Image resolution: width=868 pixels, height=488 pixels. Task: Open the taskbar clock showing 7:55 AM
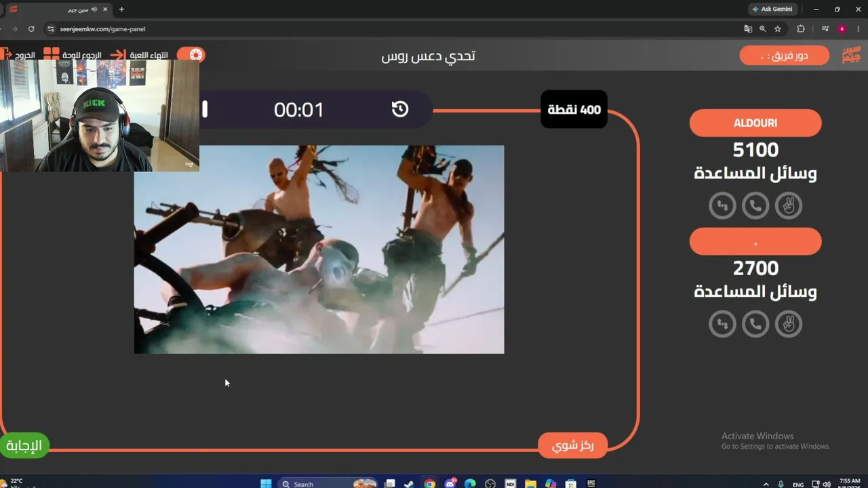849,483
